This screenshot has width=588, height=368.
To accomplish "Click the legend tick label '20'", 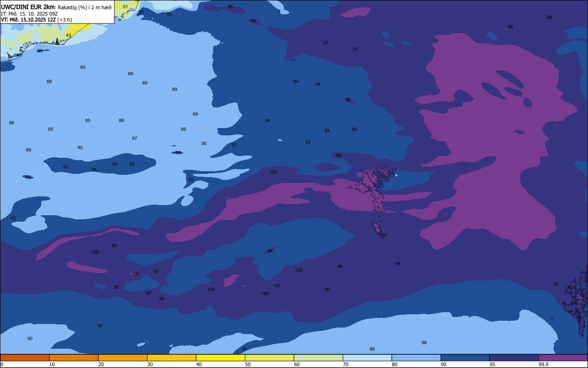I will [101, 364].
